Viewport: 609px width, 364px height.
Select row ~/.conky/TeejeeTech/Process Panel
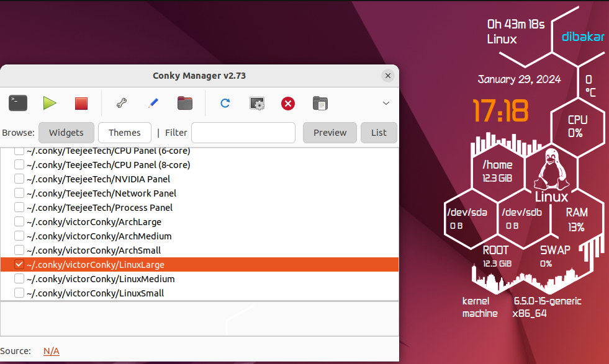200,208
